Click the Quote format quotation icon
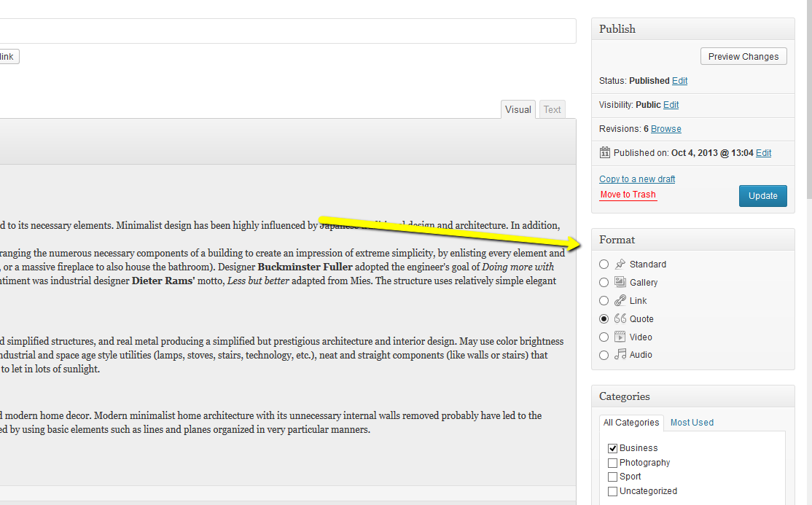Image resolution: width=812 pixels, height=505 pixels. [x=620, y=318]
